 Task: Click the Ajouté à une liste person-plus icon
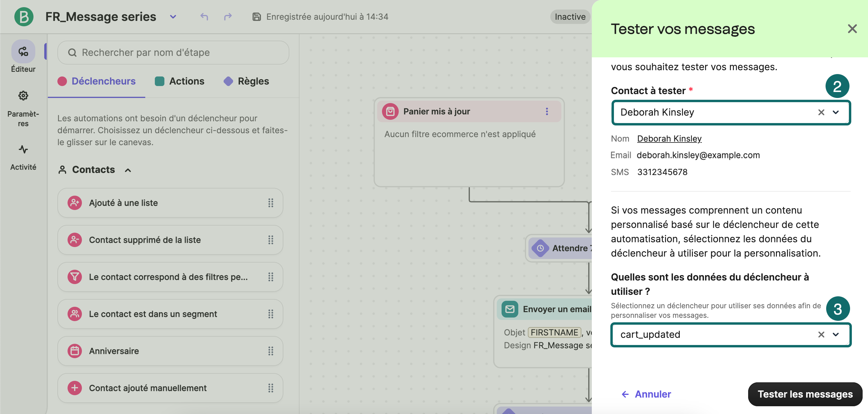(x=75, y=203)
